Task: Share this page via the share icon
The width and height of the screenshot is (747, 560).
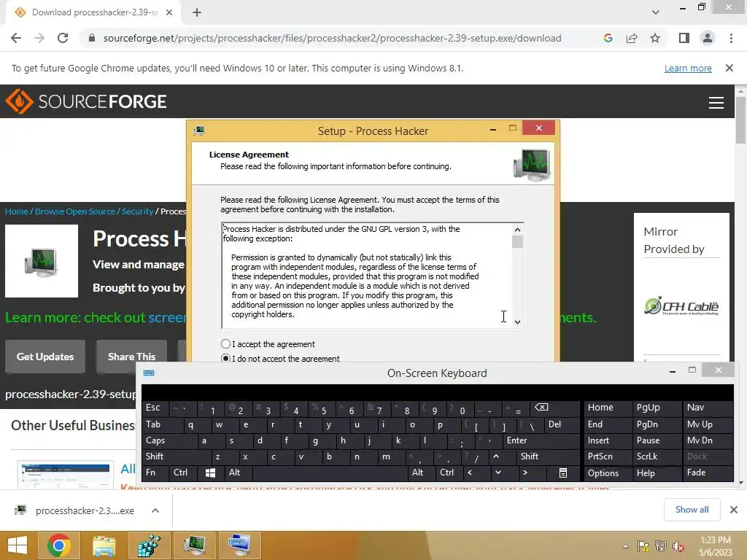Action: (632, 38)
